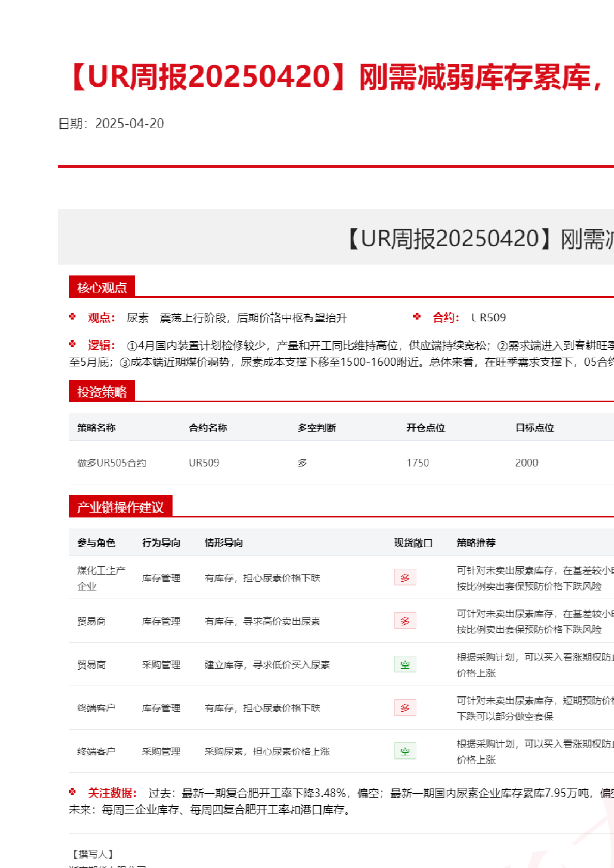The height and width of the screenshot is (868, 614).
Task: Click the red 多 badge in 终端客户 库存管理 row
Action: tap(405, 708)
